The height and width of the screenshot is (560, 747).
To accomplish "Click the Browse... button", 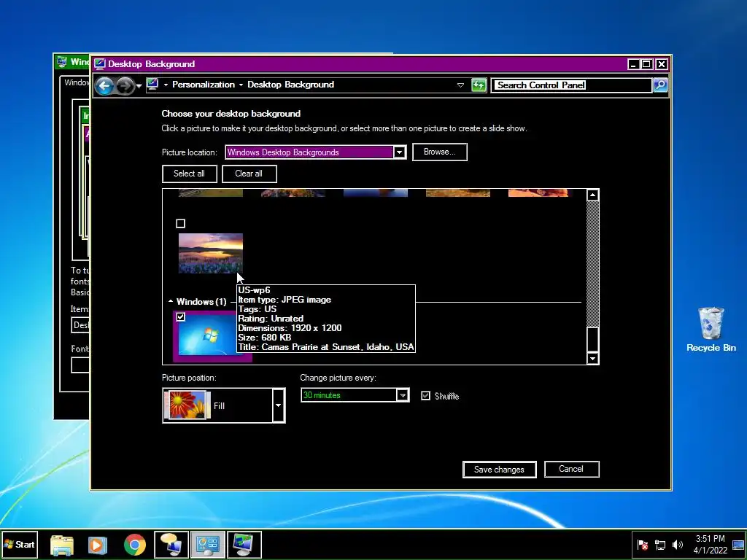I will [439, 152].
